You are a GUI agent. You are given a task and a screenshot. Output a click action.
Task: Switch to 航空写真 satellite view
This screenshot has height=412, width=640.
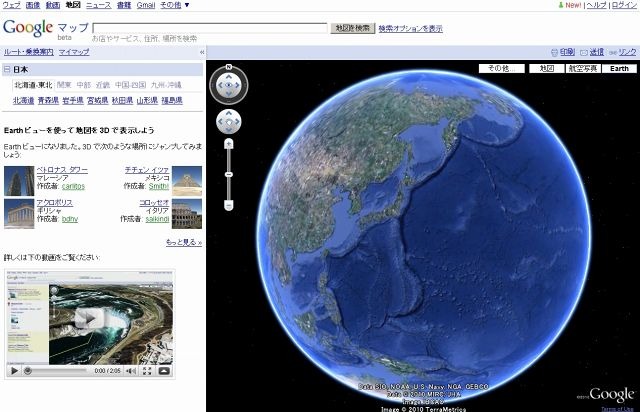(583, 69)
